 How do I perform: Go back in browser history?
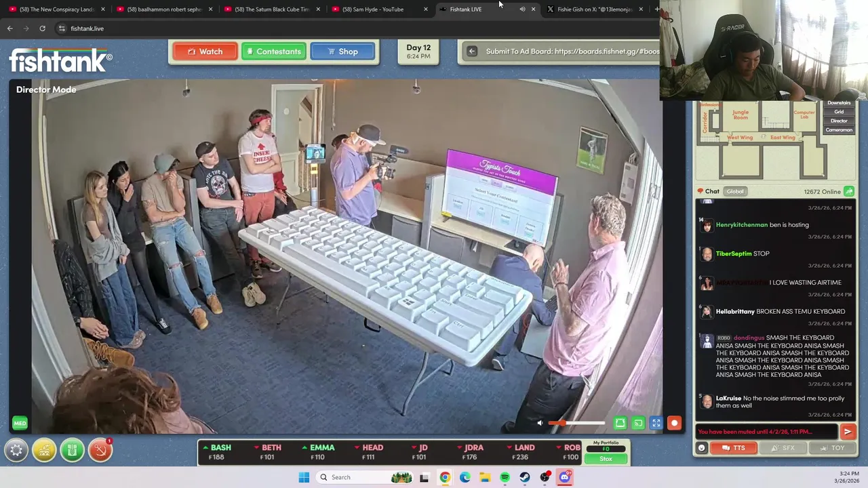[9, 28]
